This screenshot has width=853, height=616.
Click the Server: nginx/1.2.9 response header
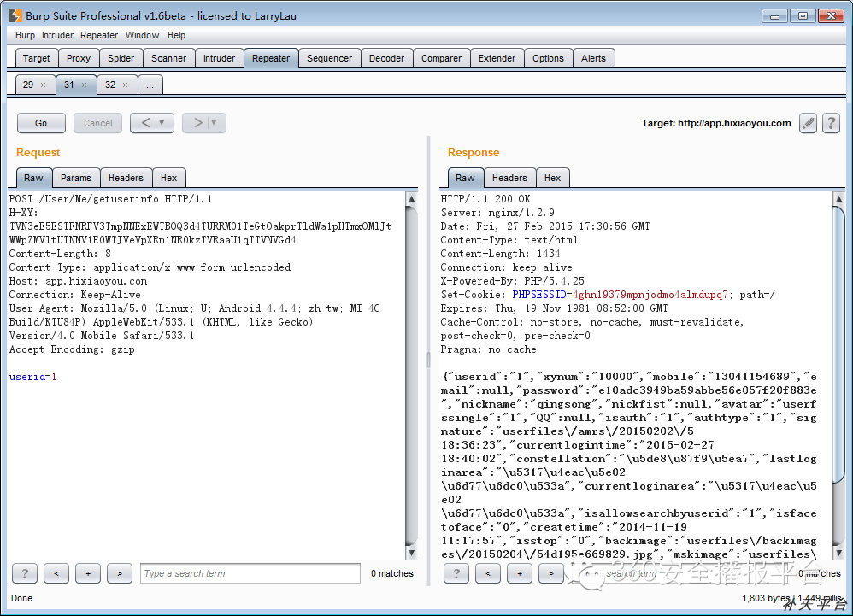click(x=497, y=213)
